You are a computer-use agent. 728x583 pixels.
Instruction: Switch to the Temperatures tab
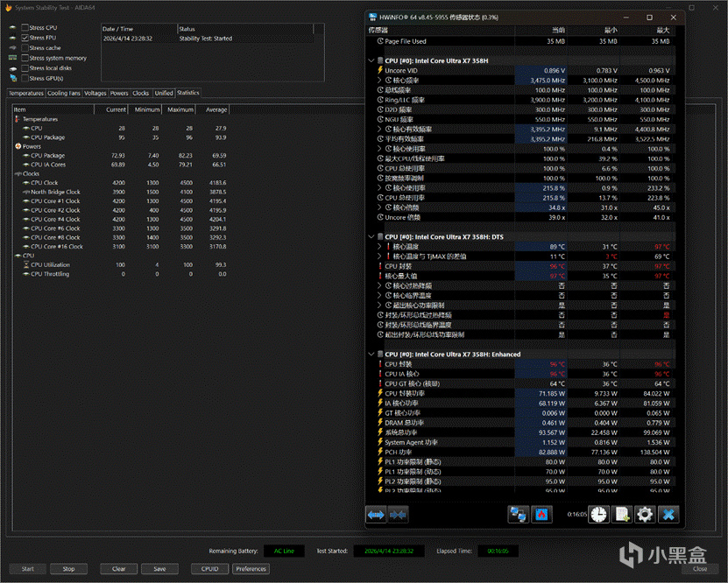pos(26,93)
